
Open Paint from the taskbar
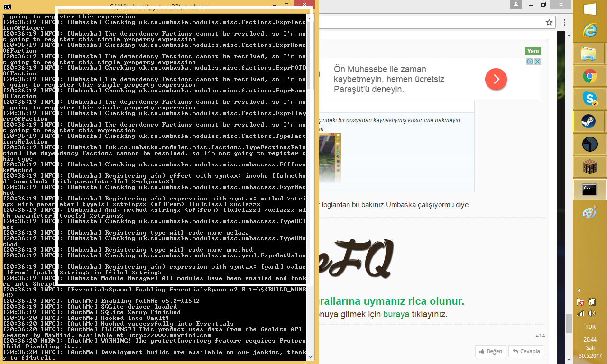[590, 212]
